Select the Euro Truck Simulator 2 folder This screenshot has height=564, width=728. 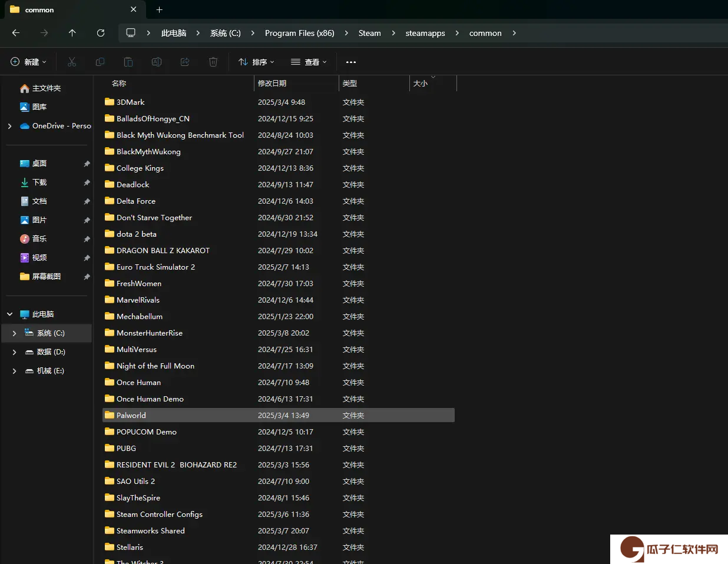point(279,267)
